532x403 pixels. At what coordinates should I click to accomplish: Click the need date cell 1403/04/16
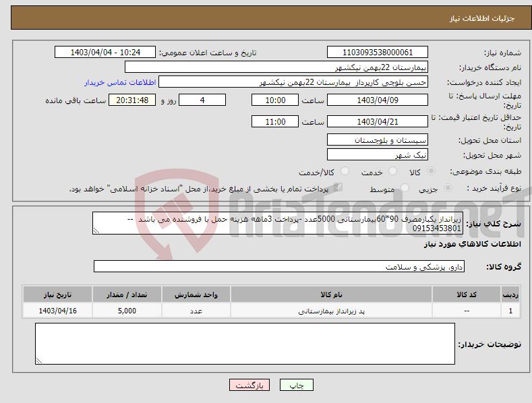click(x=58, y=311)
